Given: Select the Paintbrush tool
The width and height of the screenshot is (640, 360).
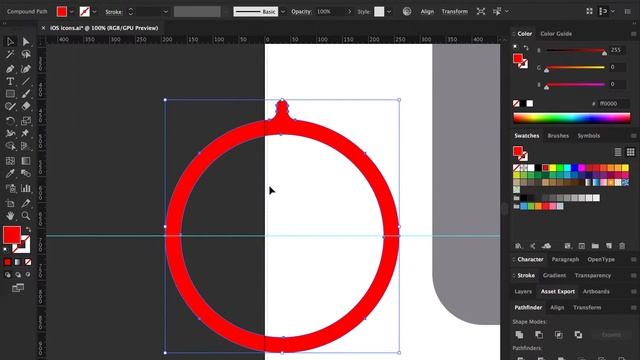Looking at the screenshot, I should [26, 94].
